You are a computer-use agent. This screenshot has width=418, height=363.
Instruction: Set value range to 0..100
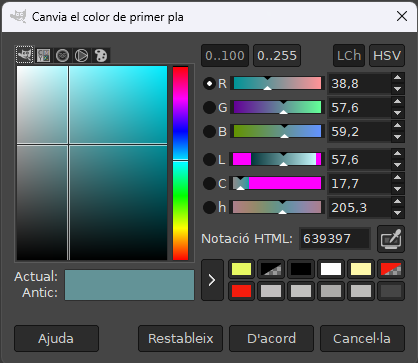pyautogui.click(x=225, y=56)
